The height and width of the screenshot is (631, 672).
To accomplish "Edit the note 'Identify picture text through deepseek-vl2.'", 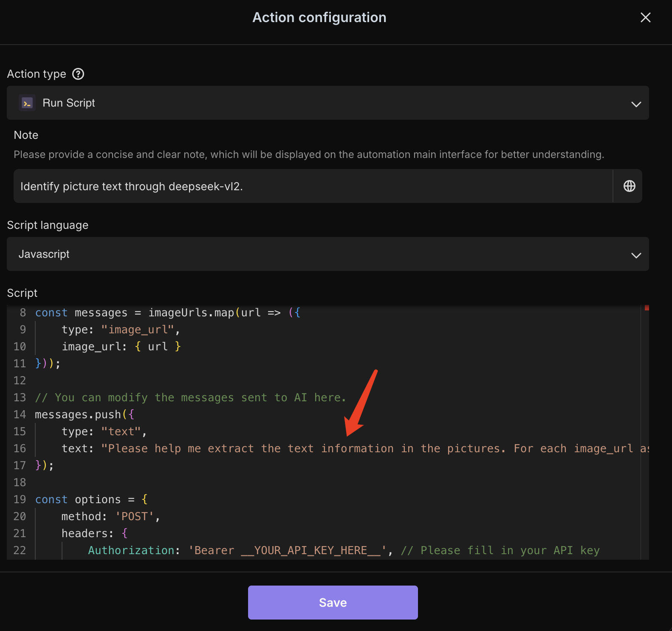I will (x=313, y=186).
